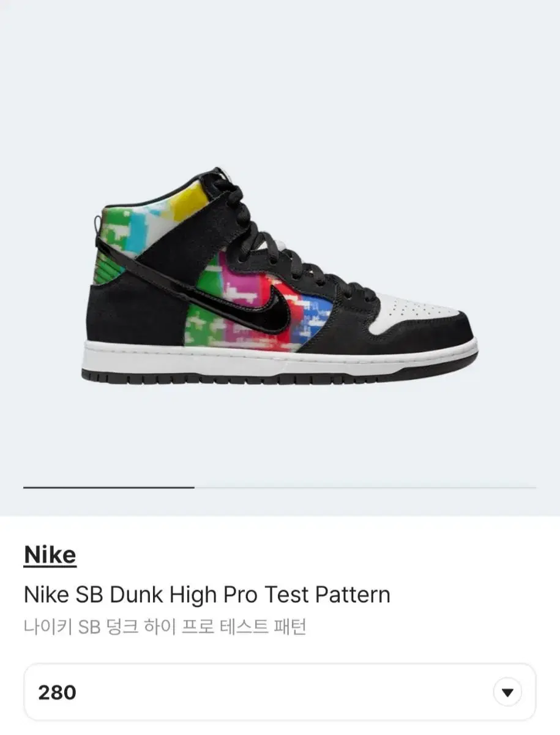Click the white midsole of the shoe
Image resolution: width=560 pixels, height=735 pixels.
click(x=278, y=360)
